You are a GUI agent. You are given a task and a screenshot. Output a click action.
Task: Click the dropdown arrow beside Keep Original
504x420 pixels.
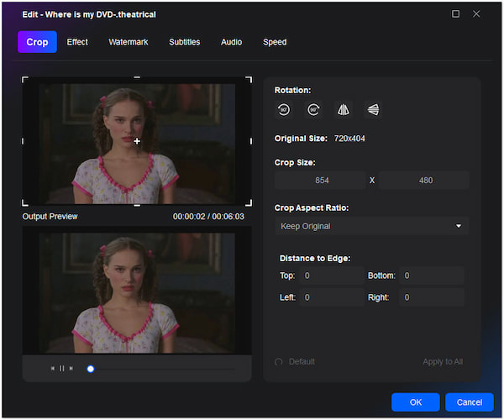click(x=459, y=226)
